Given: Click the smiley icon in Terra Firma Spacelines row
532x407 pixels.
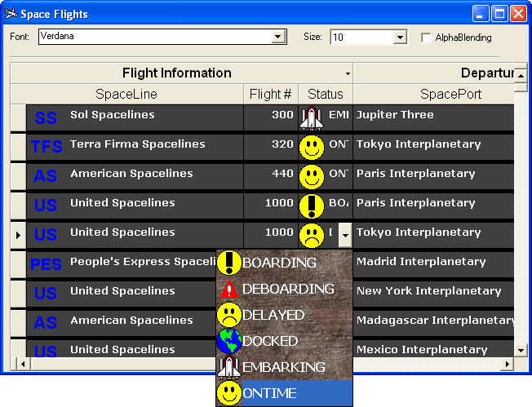Looking at the screenshot, I should (x=312, y=148).
